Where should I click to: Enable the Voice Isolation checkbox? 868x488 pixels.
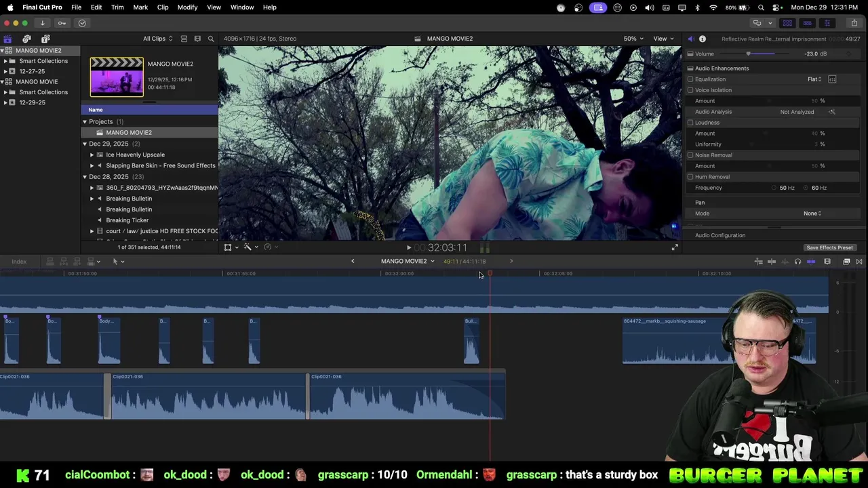point(690,90)
